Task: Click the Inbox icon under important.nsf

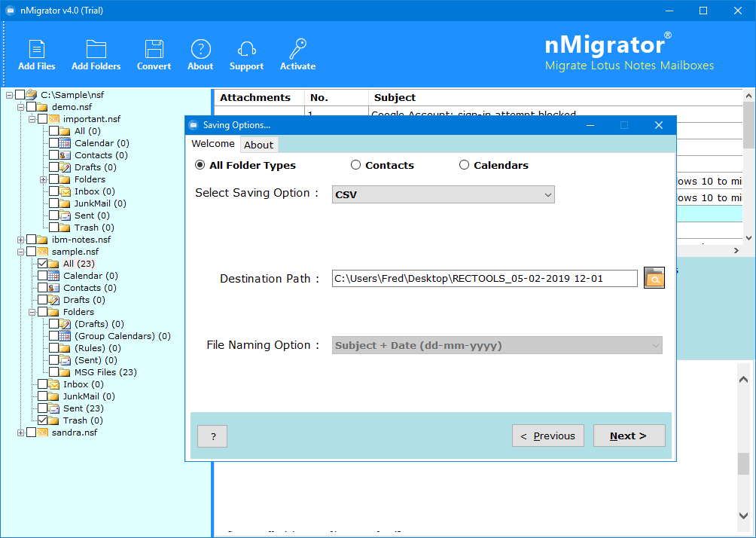Action: coord(65,191)
